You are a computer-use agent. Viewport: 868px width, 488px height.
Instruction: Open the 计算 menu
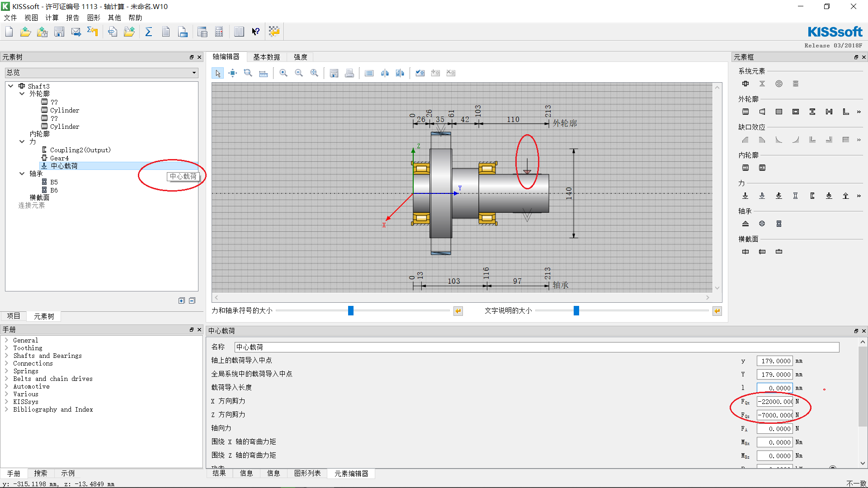(52, 18)
